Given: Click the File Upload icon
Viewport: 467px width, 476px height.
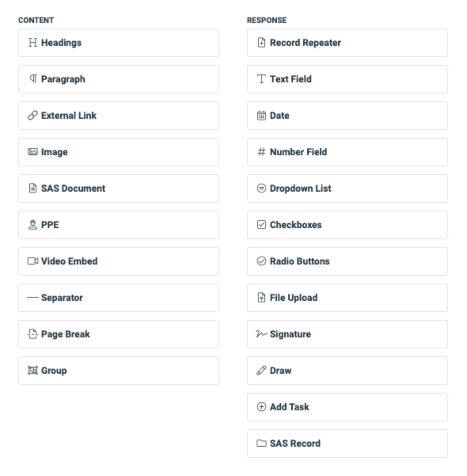Looking at the screenshot, I should coord(262,297).
